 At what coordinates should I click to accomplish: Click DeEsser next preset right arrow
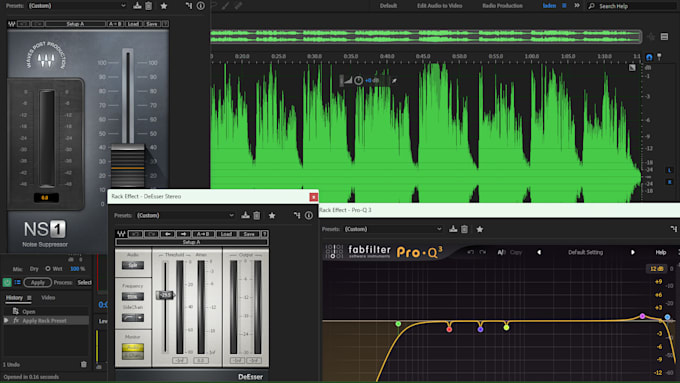(183, 234)
